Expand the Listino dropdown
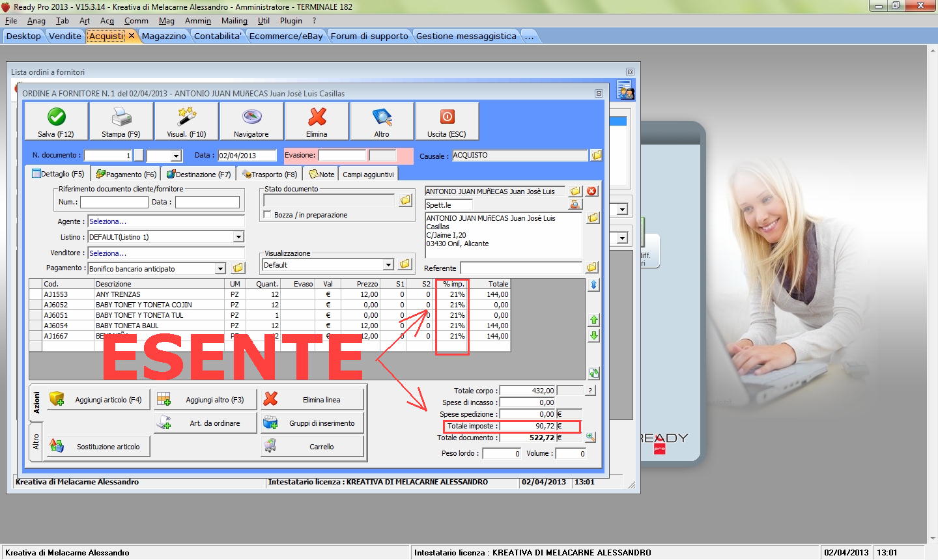Viewport: 938px width, 560px height. point(238,237)
